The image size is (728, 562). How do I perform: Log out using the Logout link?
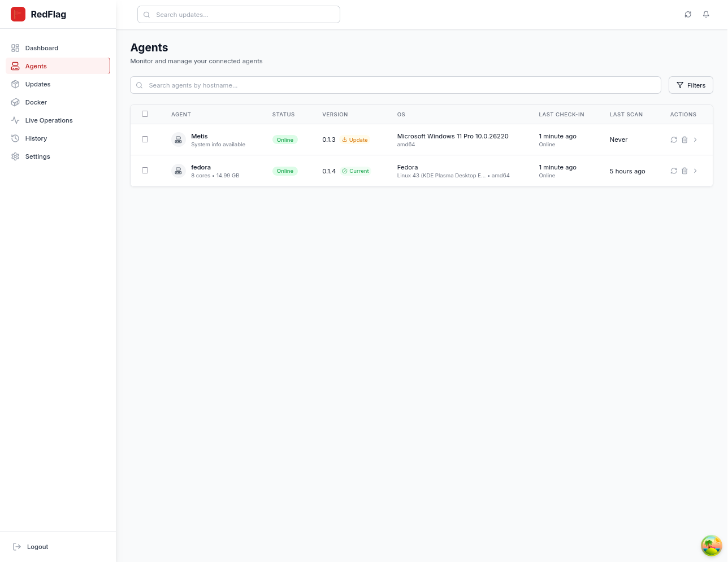(x=37, y=547)
